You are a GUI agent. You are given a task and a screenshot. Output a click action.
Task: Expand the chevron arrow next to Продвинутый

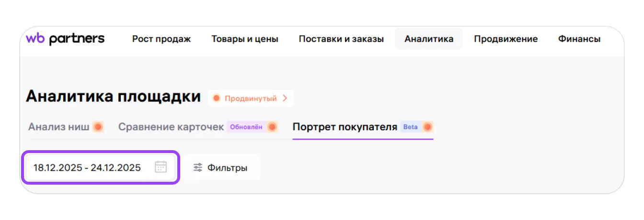(x=285, y=99)
